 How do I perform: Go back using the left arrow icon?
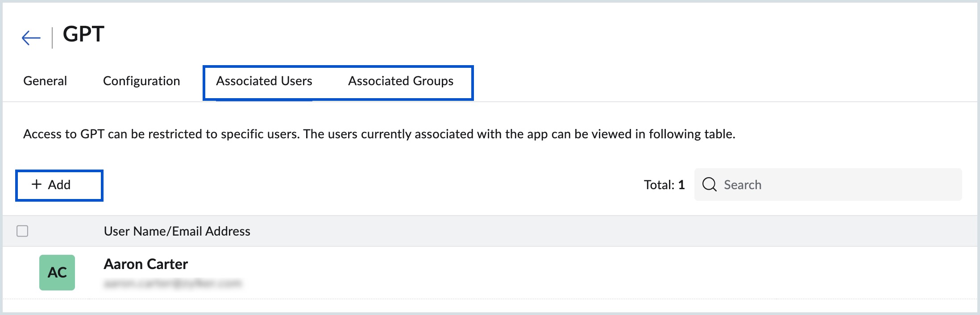[31, 38]
